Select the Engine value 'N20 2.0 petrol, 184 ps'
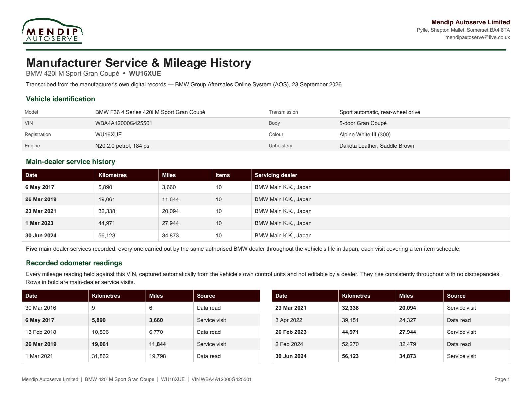Viewport: 532px width, 399px height. [122, 146]
